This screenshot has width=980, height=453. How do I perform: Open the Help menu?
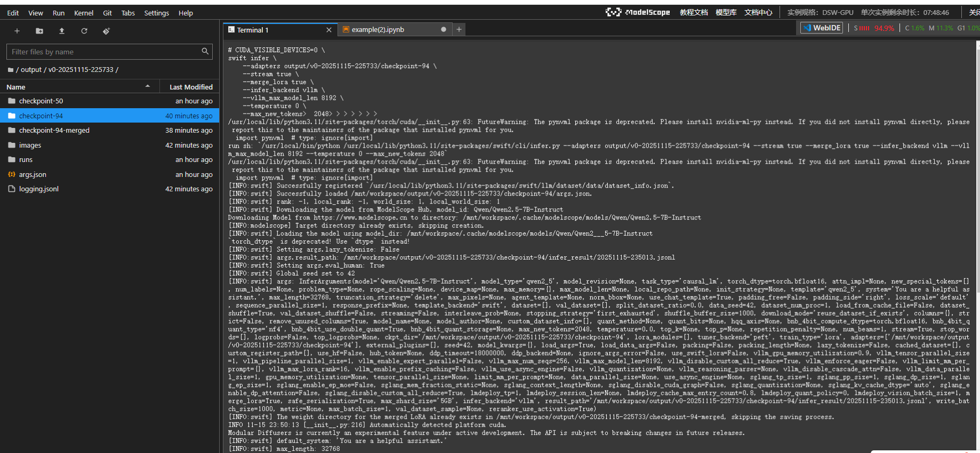[186, 13]
